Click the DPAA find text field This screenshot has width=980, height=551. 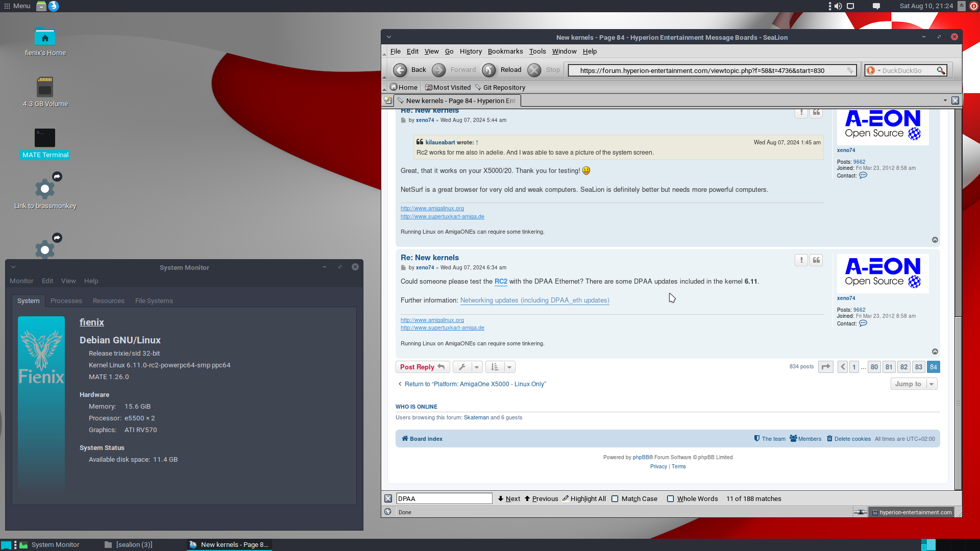(x=444, y=498)
